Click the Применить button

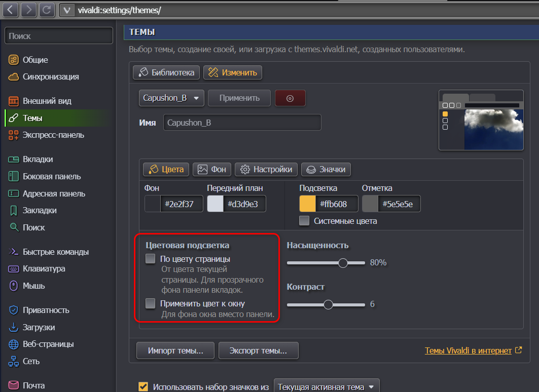pos(239,98)
